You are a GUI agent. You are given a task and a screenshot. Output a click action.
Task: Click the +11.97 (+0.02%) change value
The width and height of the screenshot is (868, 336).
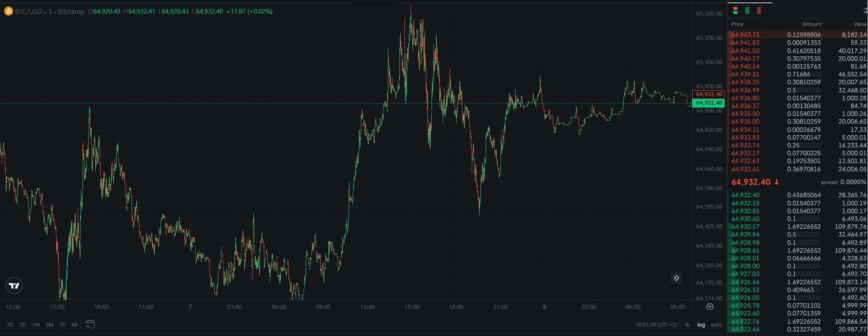coord(249,12)
